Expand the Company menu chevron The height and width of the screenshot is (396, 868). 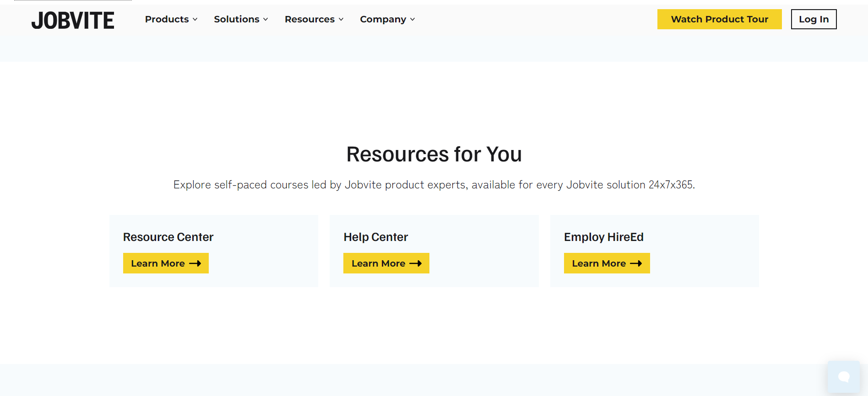(x=412, y=19)
